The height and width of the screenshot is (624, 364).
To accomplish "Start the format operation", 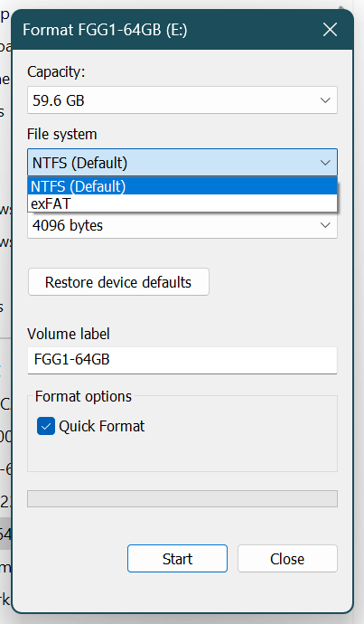I will pos(177,559).
